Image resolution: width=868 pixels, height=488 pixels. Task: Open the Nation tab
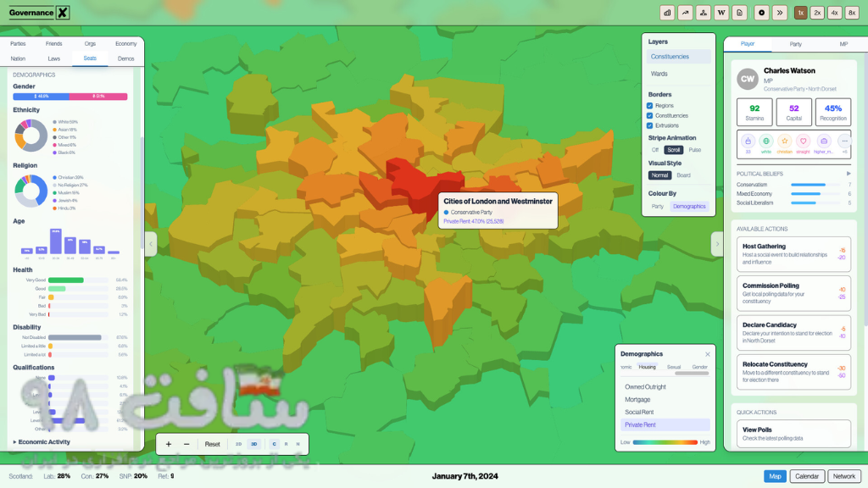click(x=18, y=58)
